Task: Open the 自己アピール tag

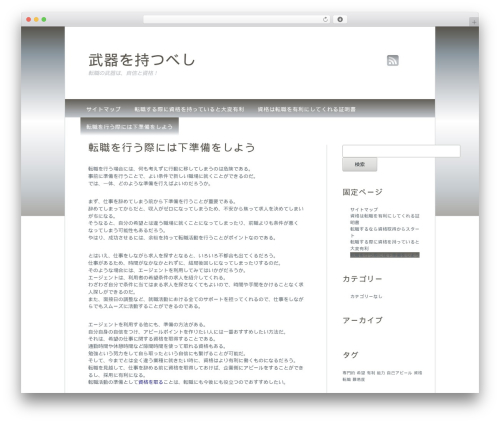Action: 399,373
